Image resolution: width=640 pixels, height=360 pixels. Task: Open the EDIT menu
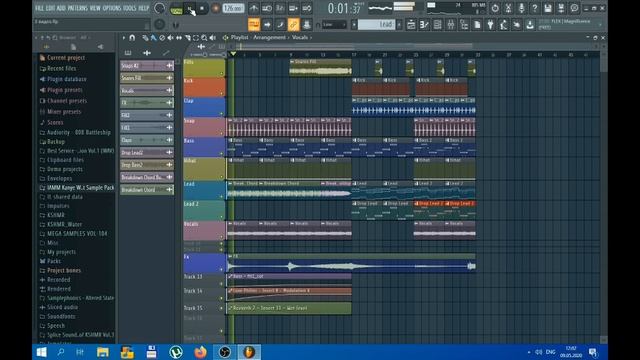point(51,8)
